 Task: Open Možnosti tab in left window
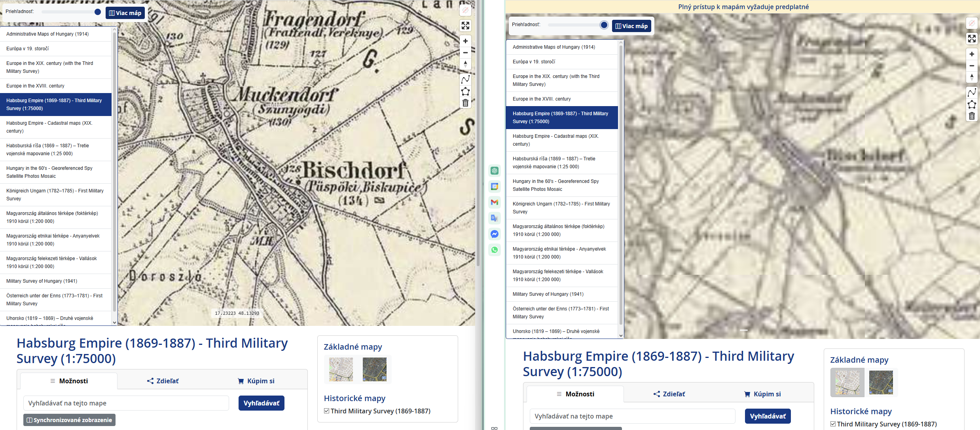(69, 381)
